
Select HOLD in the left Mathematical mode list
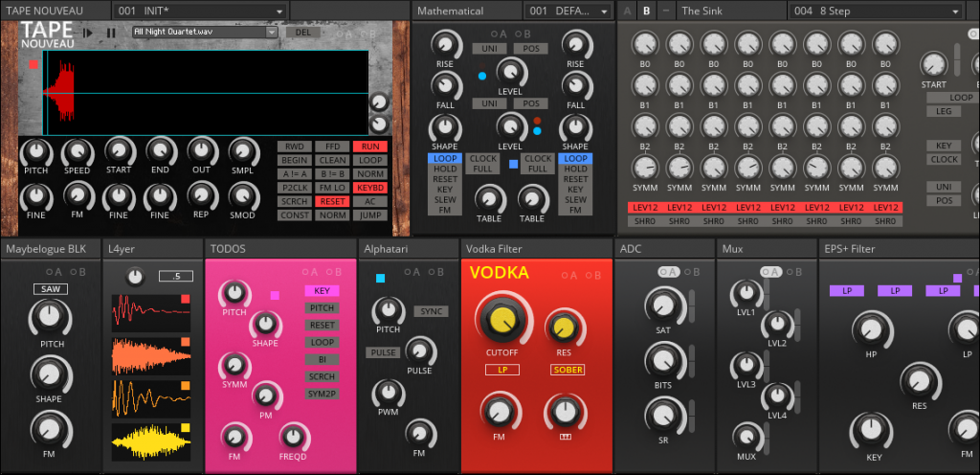(x=444, y=169)
